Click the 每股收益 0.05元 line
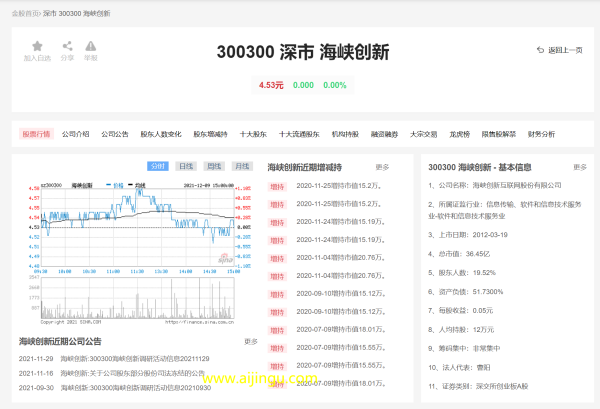Screen dimensions: 600x409 click(460, 310)
